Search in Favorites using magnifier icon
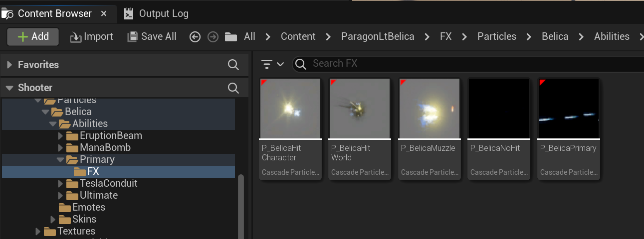Screen dimensions: 644x239 (x=233, y=65)
